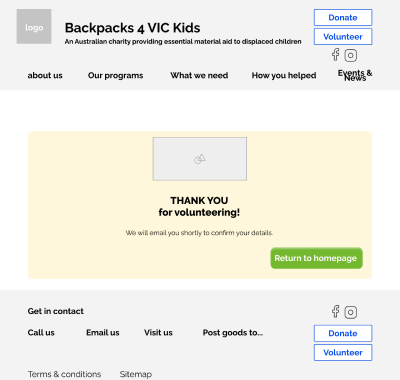This screenshot has width=400, height=380.
Task: Open Terms & conditions link
Action: (x=64, y=374)
